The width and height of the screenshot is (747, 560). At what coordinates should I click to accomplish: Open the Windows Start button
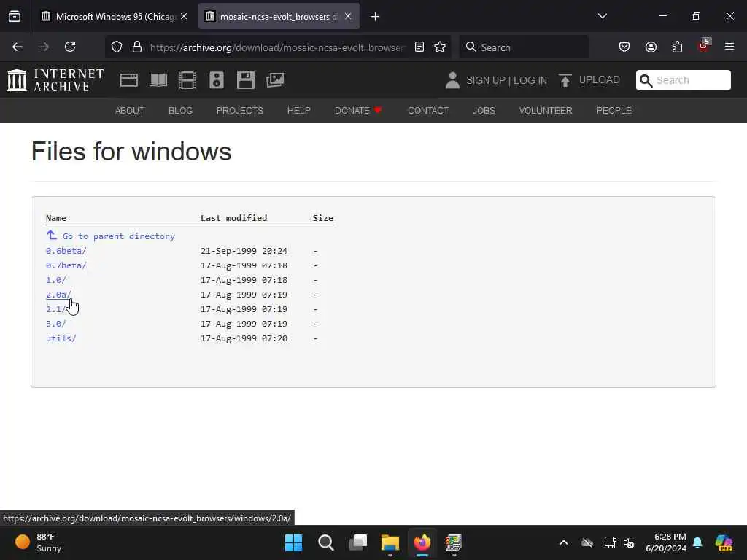(293, 542)
